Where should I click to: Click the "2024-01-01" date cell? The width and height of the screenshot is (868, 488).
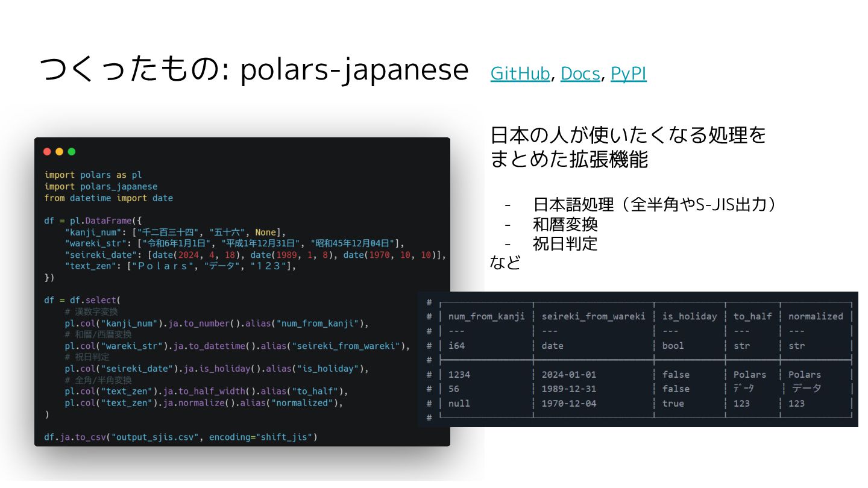coord(568,375)
